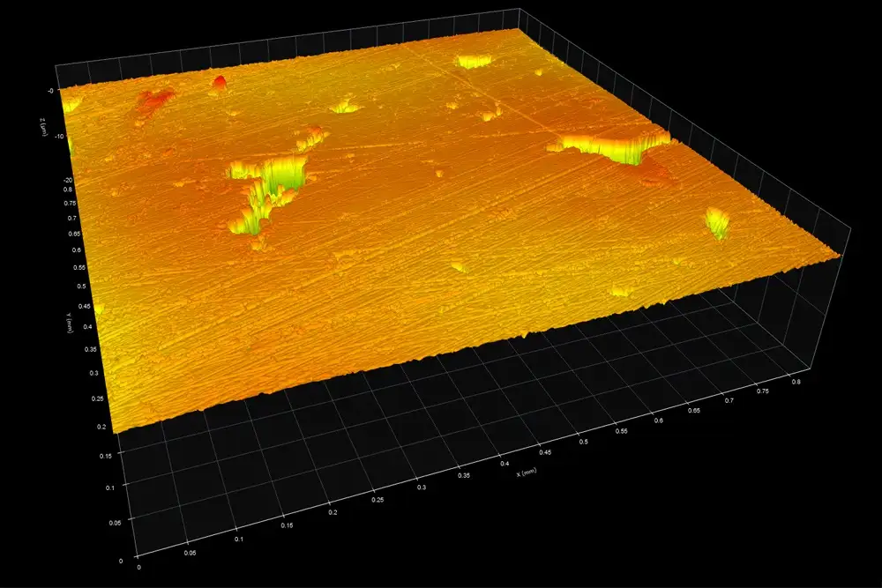Image resolution: width=882 pixels, height=588 pixels.
Task: Click Y-axis tick label 0.65
Action: coord(74,234)
